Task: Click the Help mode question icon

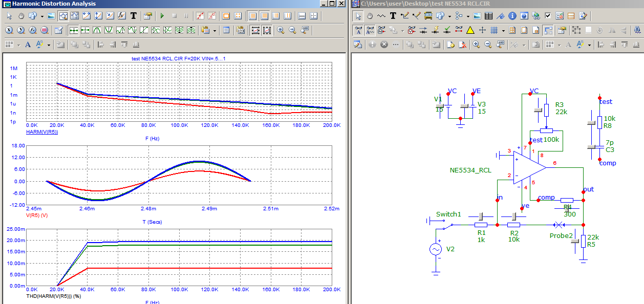Action: click(x=524, y=16)
